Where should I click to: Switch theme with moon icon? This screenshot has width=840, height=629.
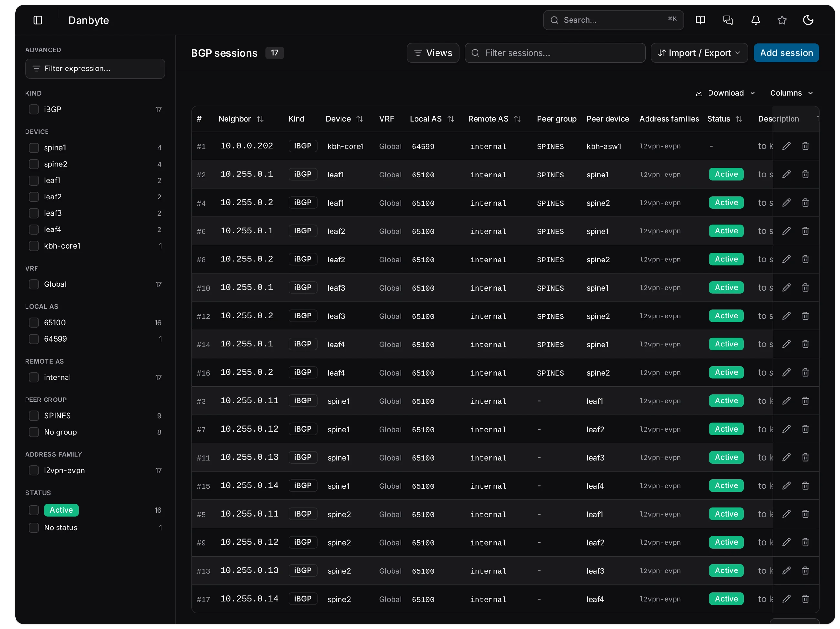[808, 20]
